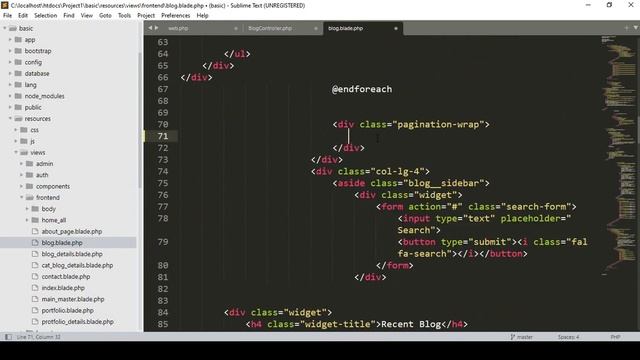Open blog_details.blade.php file

pyautogui.click(x=72, y=254)
